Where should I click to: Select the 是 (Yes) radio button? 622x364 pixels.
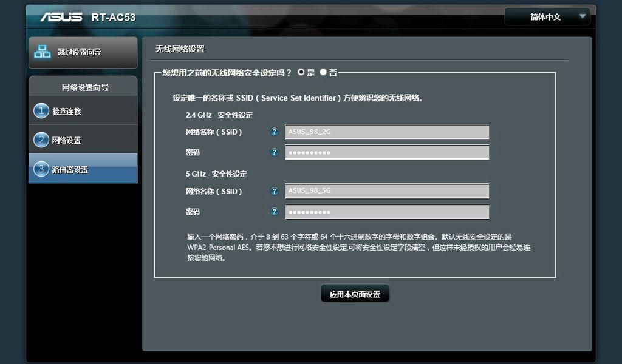tap(301, 72)
